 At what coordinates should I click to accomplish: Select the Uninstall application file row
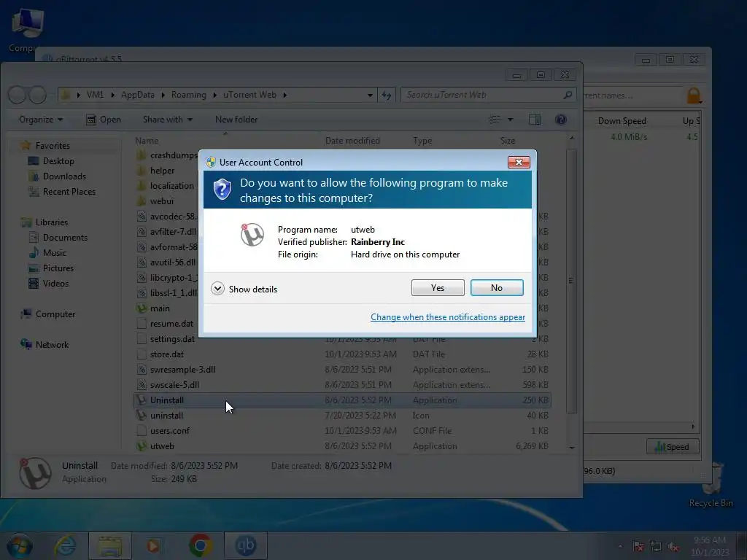342,400
